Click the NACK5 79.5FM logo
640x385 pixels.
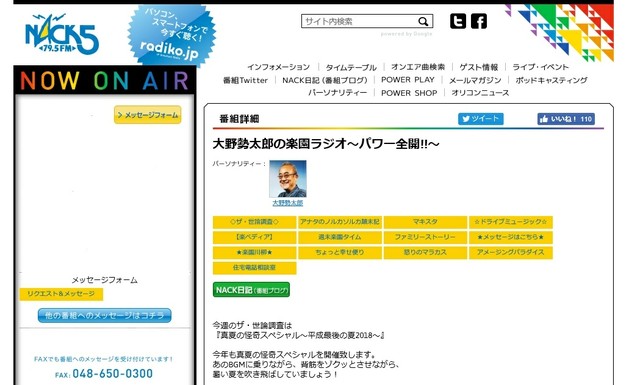pos(62,34)
